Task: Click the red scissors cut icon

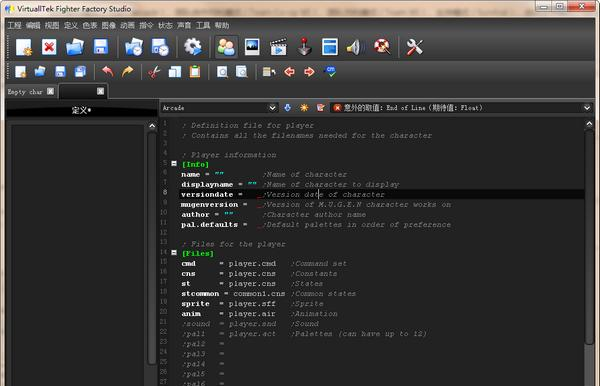Action: [x=154, y=72]
